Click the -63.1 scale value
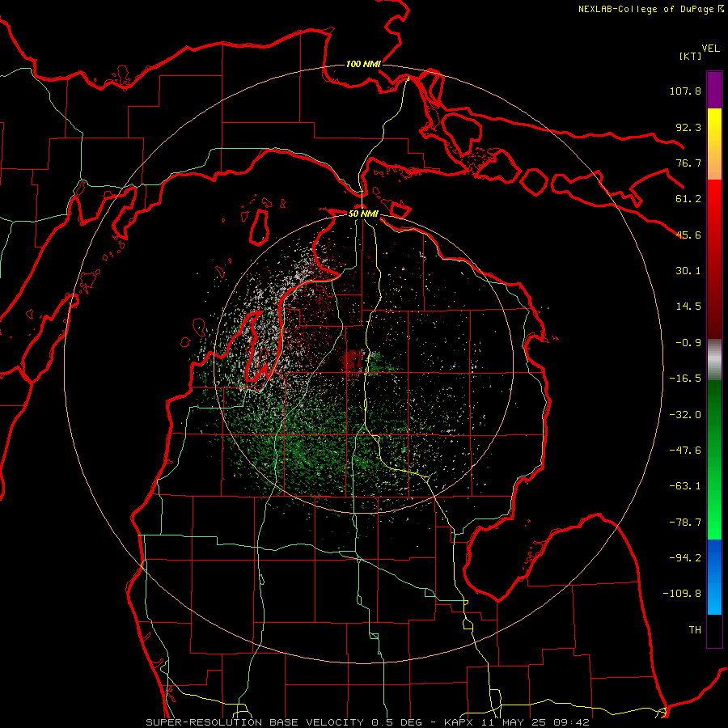The image size is (728, 728). pos(685,486)
